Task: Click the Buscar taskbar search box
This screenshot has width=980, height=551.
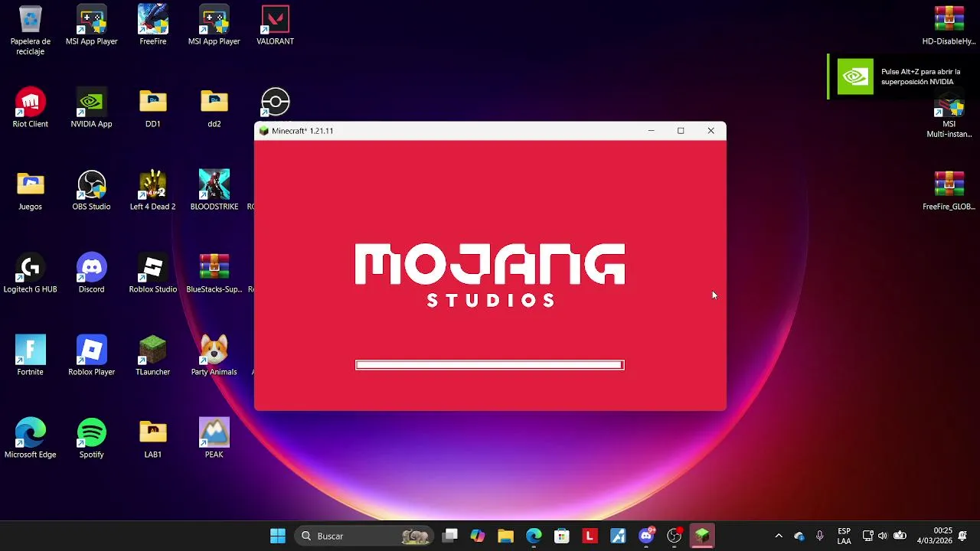Action: (x=364, y=536)
